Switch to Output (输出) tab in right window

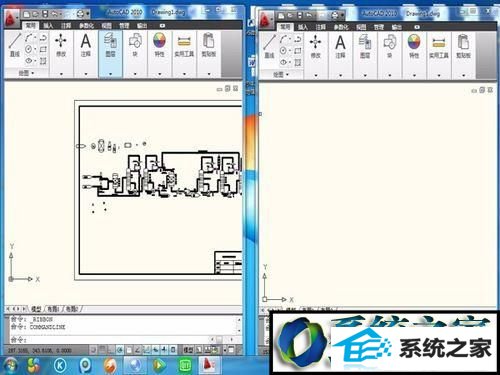point(397,27)
